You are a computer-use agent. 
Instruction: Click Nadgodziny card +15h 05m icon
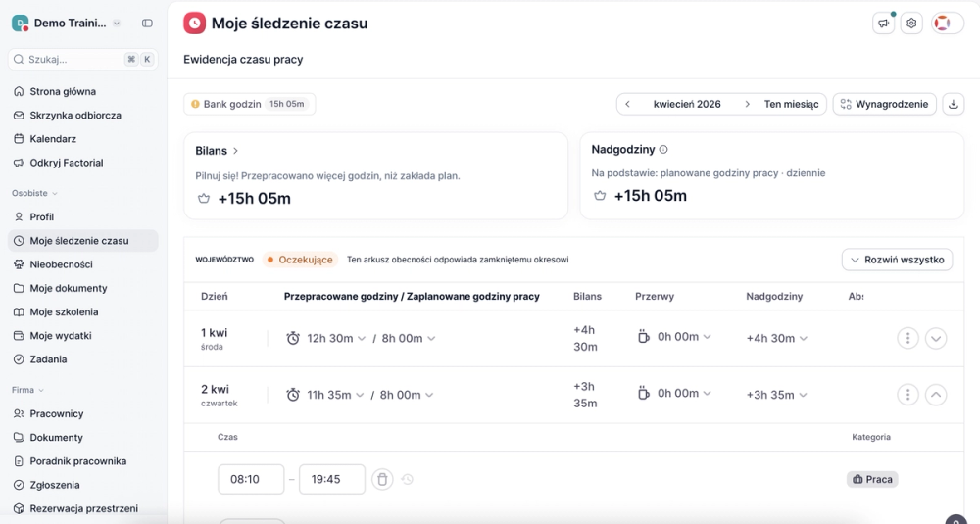pos(600,196)
